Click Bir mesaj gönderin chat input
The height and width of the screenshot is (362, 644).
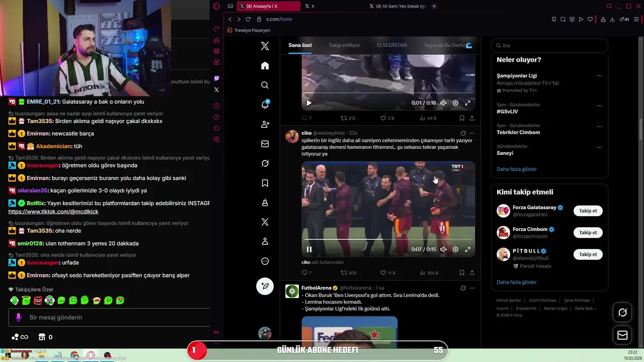[x=109, y=317]
